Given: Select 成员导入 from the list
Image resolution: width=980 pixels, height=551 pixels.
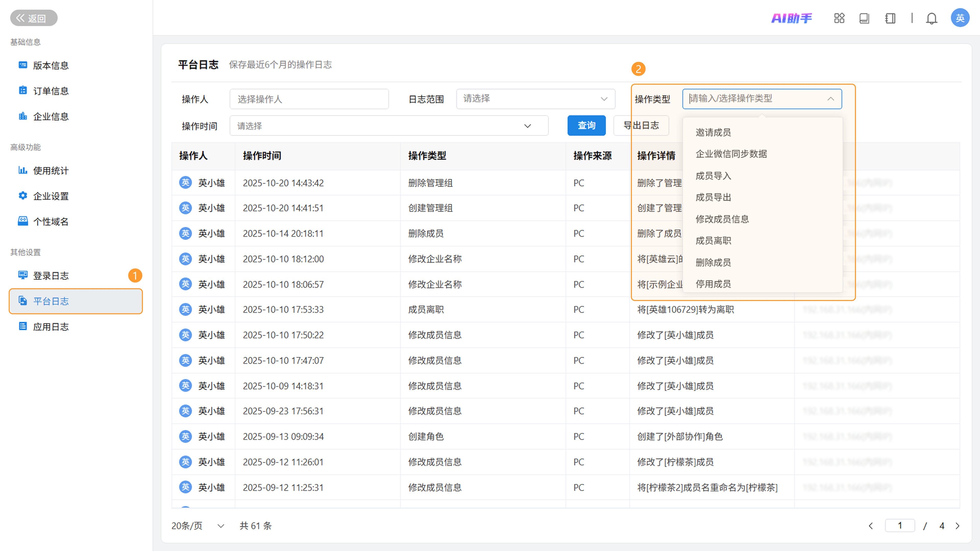Looking at the screenshot, I should [713, 176].
